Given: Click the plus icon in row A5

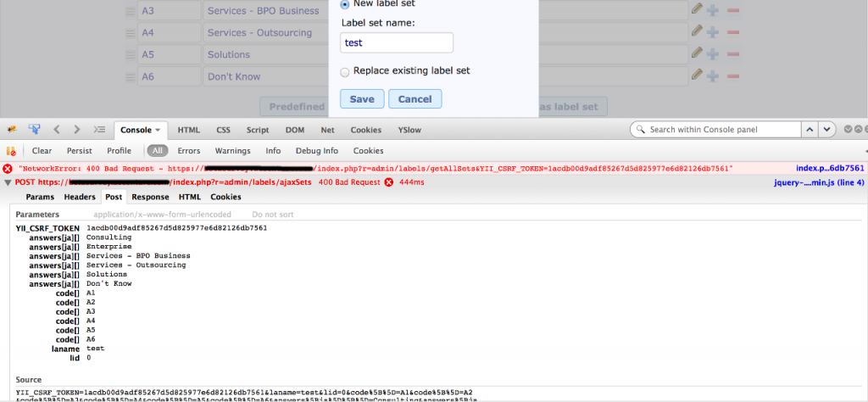Looking at the screenshot, I should click(713, 54).
